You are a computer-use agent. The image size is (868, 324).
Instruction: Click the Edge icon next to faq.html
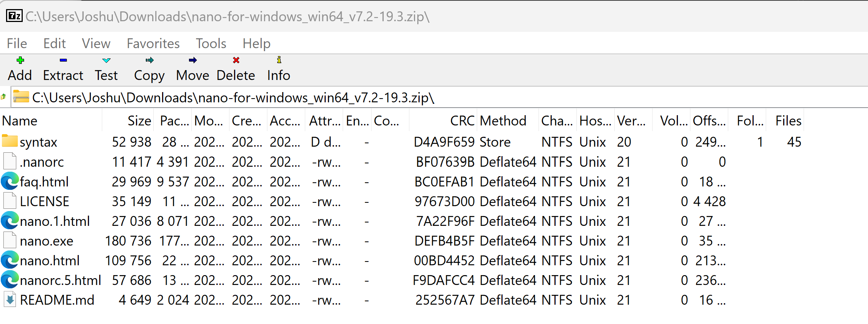click(x=9, y=181)
